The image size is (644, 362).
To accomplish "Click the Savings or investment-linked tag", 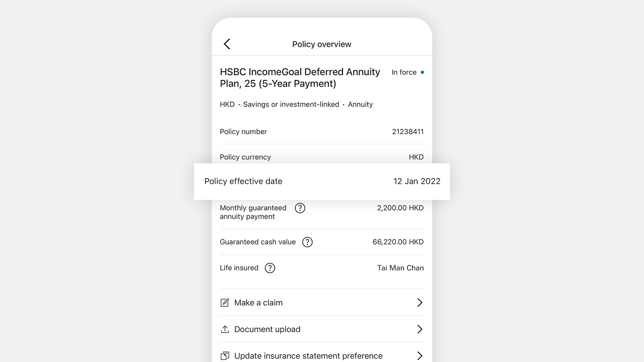I will pyautogui.click(x=291, y=105).
